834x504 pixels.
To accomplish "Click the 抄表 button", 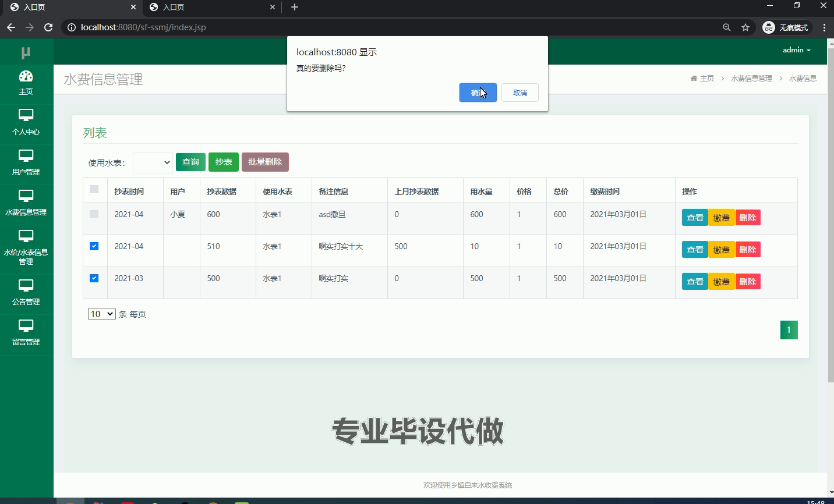I will tap(224, 162).
